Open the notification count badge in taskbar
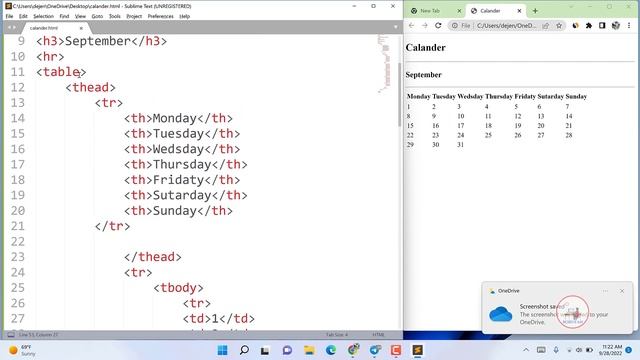This screenshot has height=360, width=640. [629, 350]
